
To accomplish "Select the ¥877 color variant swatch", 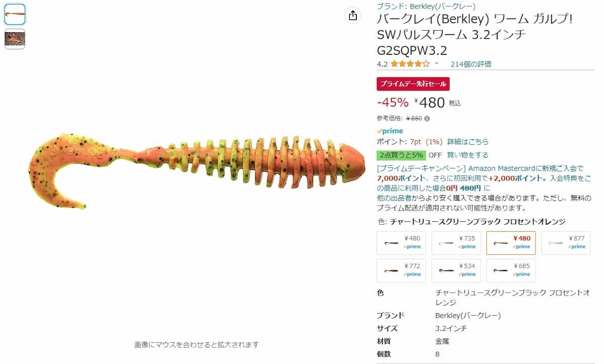I will pos(566,243).
